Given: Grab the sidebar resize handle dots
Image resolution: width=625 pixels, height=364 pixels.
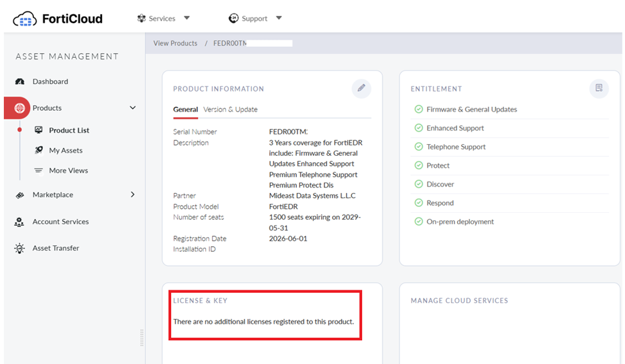Looking at the screenshot, I should tap(142, 338).
